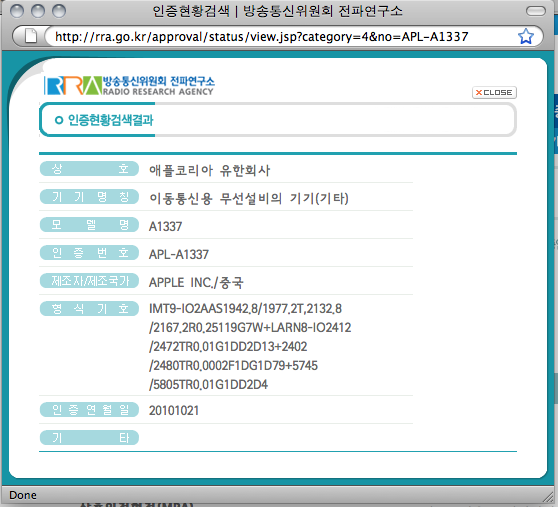Click certification date 20101021
The width and height of the screenshot is (558, 507).
[x=174, y=411]
